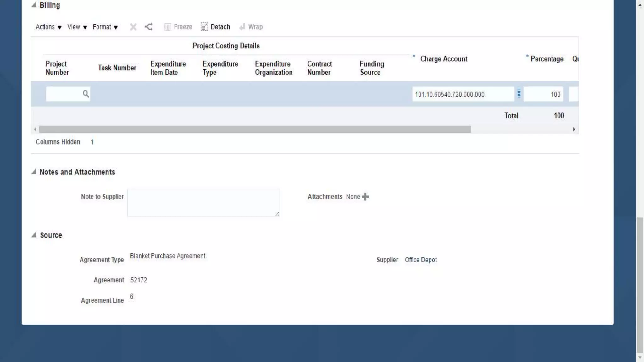The width and height of the screenshot is (644, 362).
Task: Click the Expenditure Item Date column header
Action: 168,68
